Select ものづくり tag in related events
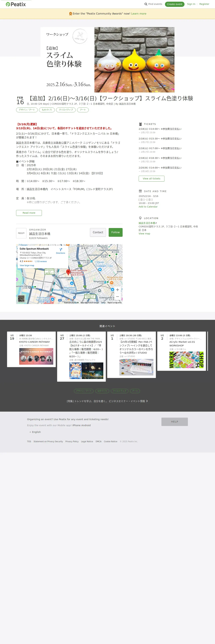 pyautogui.click(x=102, y=391)
